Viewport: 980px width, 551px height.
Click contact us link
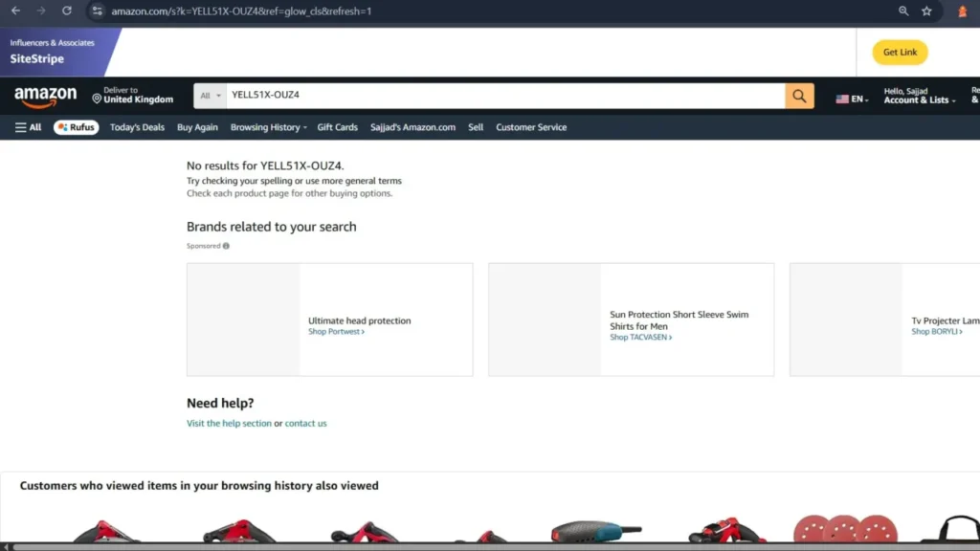coord(305,424)
